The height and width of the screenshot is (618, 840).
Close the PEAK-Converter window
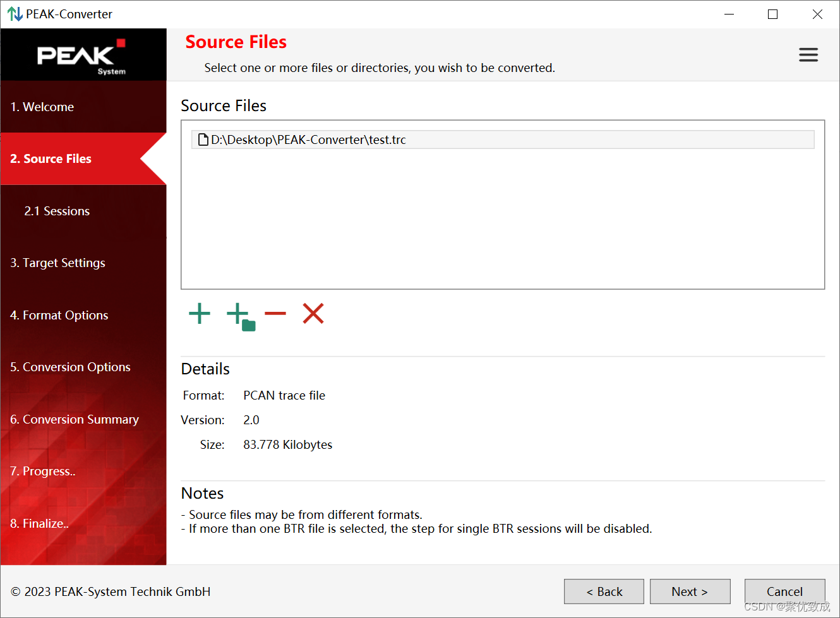pos(817,14)
